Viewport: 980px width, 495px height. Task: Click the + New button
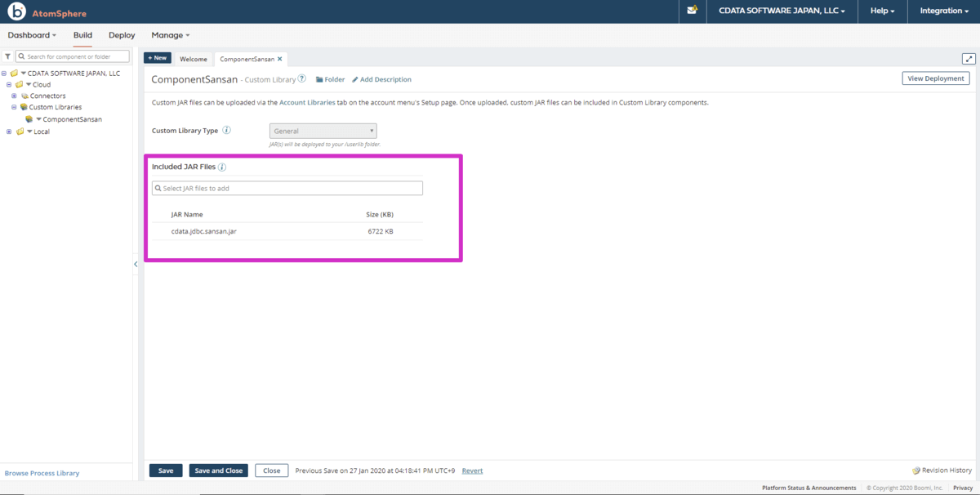coord(158,58)
